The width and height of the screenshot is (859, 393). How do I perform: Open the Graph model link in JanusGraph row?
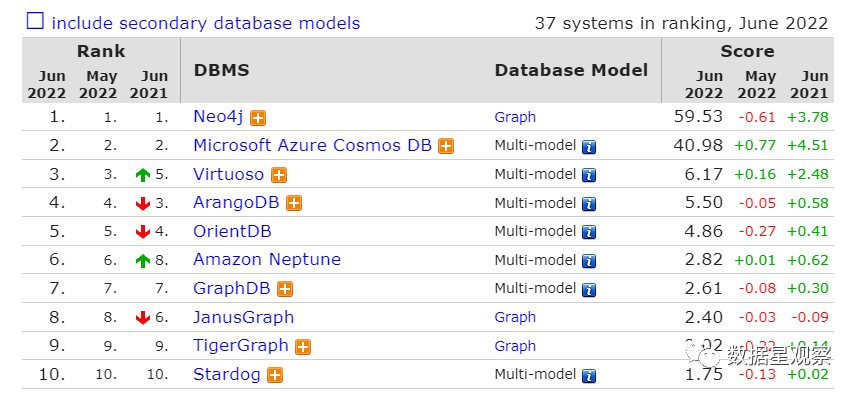515,317
